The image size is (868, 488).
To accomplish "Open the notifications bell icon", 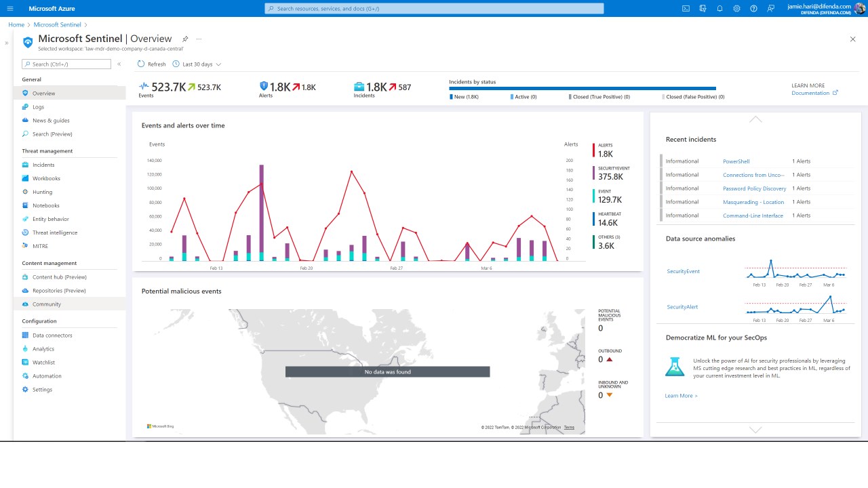I will click(x=719, y=8).
